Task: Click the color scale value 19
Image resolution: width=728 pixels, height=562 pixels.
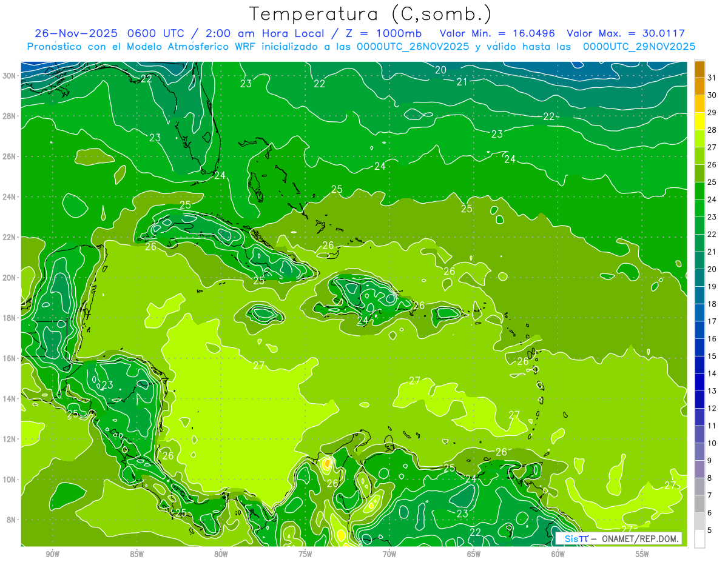Action: pos(712,286)
